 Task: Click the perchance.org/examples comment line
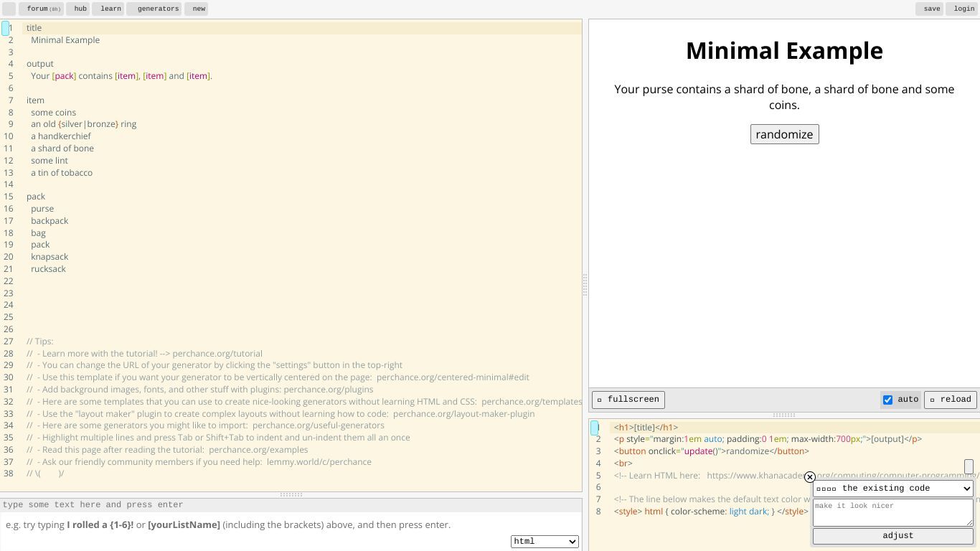[167, 450]
